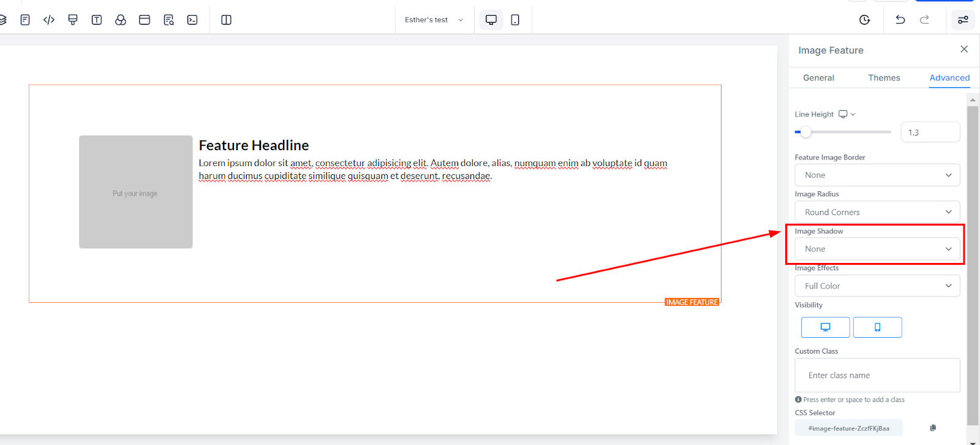Click the image placeholder thumbnail
Viewport: 980px width, 445px height.
(136, 192)
